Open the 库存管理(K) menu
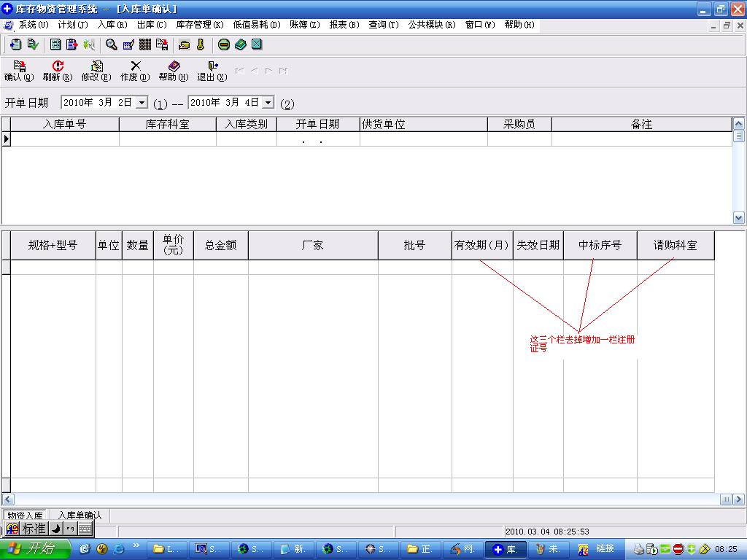The image size is (747, 560). coord(200,25)
